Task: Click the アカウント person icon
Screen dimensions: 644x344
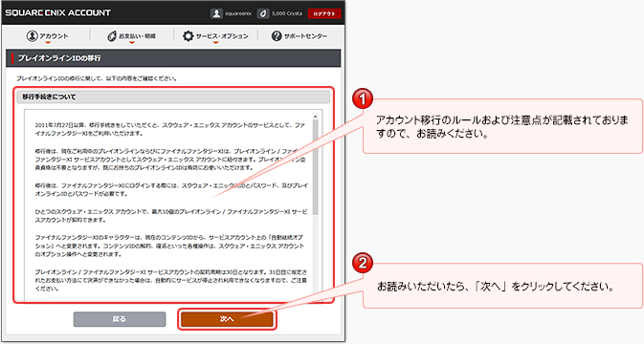Action: pyautogui.click(x=32, y=36)
